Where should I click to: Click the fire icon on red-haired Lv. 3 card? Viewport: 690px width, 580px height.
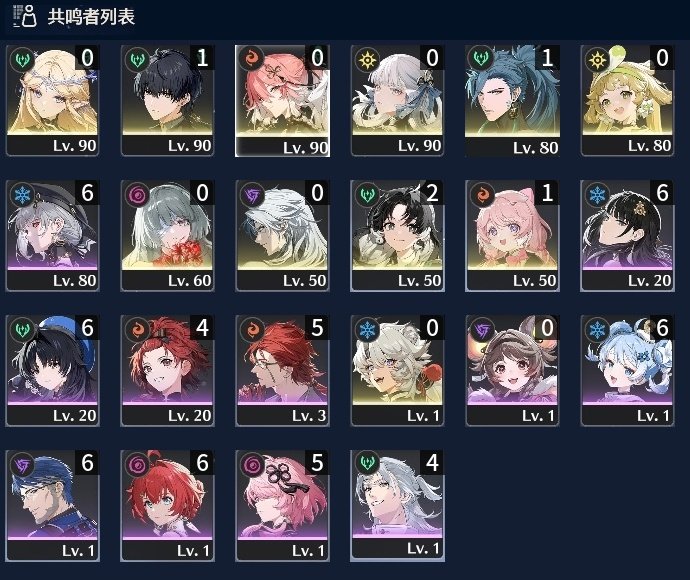point(253,329)
